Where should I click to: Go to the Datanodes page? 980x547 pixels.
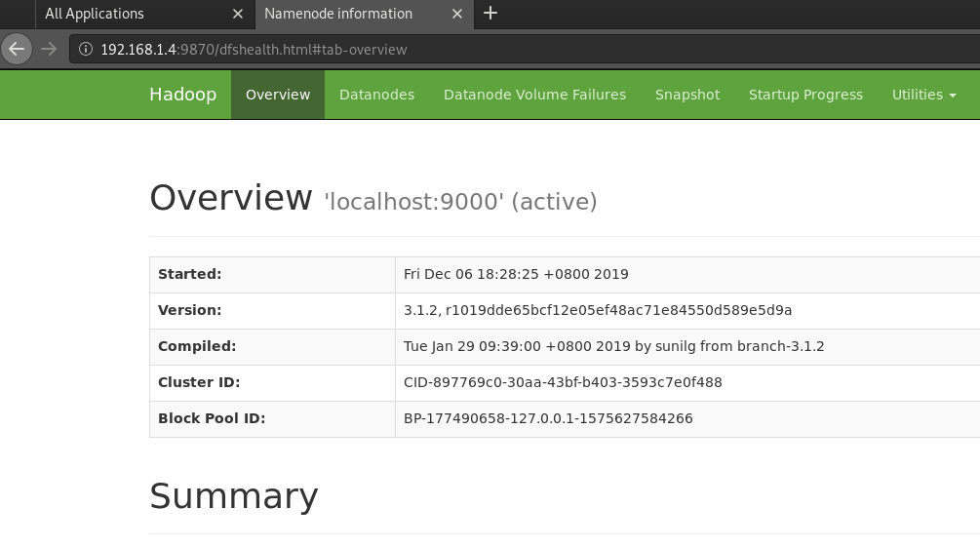[x=376, y=95]
